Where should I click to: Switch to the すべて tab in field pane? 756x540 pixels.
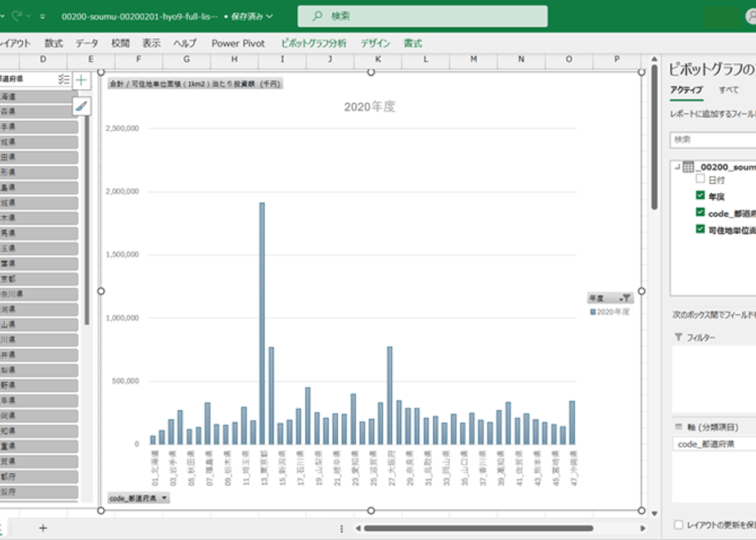728,90
